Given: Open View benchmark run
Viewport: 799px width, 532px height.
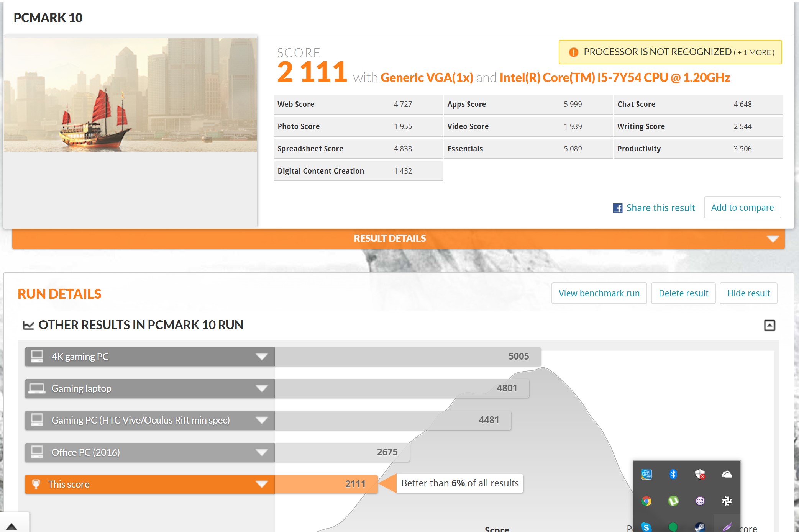Looking at the screenshot, I should [x=599, y=293].
